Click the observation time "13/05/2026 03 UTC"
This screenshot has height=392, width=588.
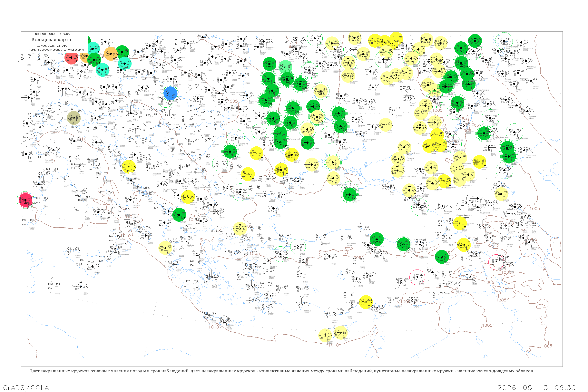[52, 46]
